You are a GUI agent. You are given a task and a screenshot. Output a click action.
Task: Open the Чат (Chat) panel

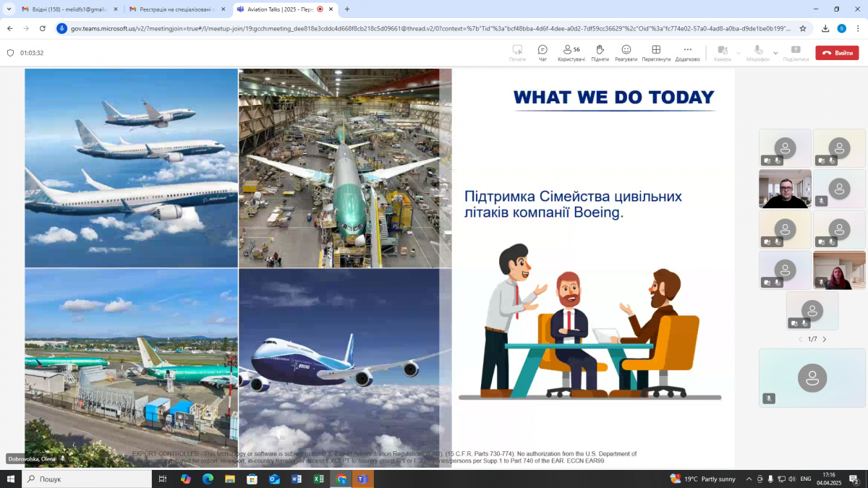(x=542, y=52)
